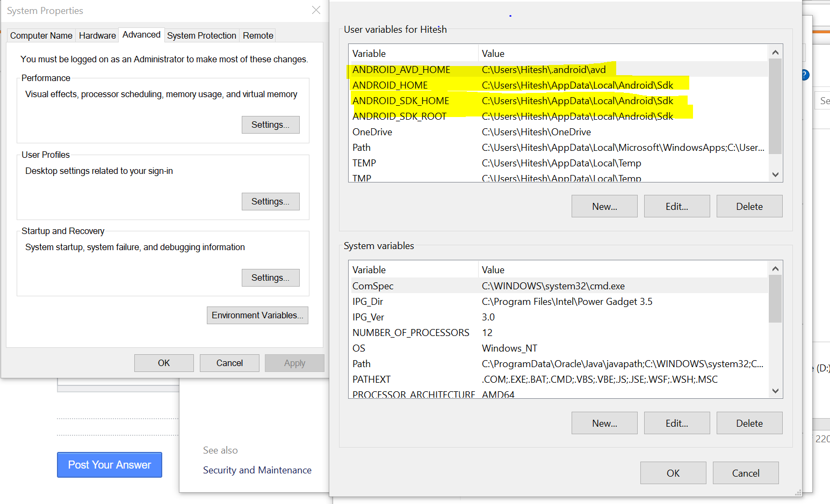Switch to the Computer Name tab

click(41, 35)
